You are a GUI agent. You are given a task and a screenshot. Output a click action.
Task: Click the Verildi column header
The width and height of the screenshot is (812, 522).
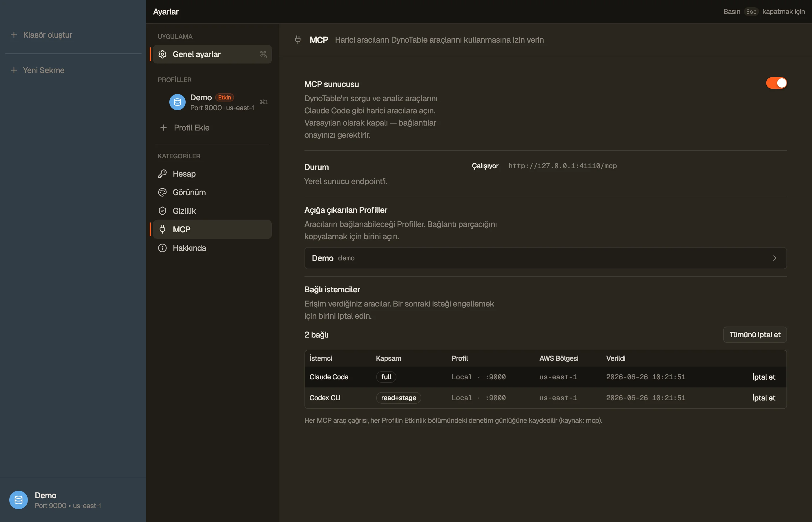pyautogui.click(x=615, y=358)
